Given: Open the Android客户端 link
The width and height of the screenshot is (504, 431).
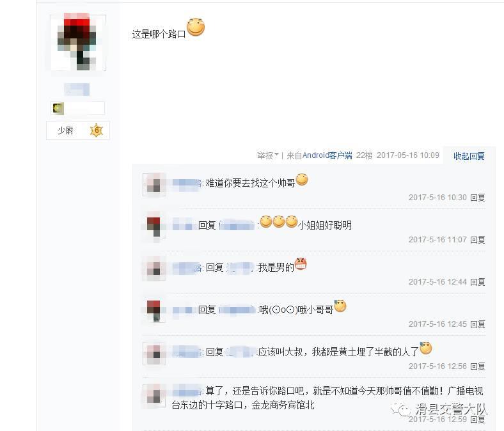Looking at the screenshot, I should point(327,155).
